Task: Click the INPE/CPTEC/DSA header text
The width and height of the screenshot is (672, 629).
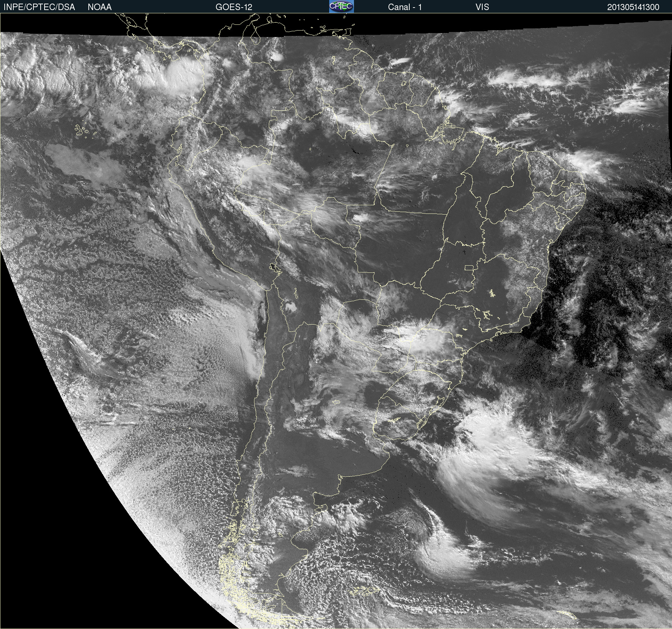Action: (39, 7)
